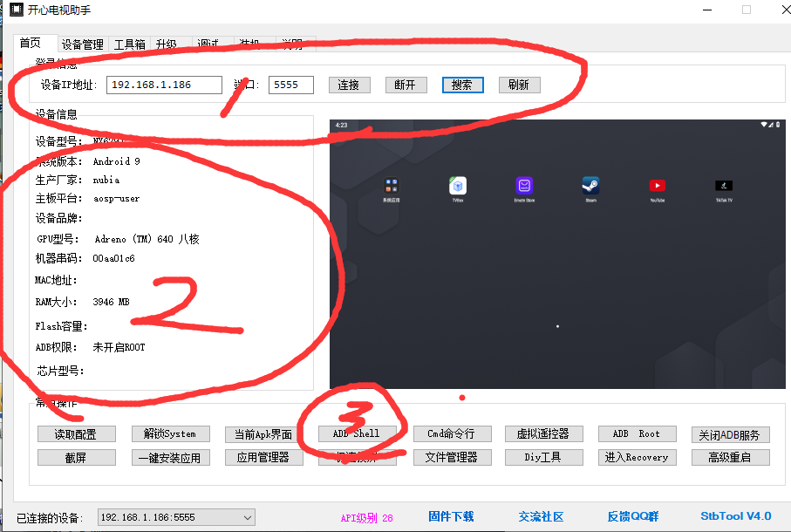Click the 进入Recovery button
791x532 pixels.
click(637, 457)
